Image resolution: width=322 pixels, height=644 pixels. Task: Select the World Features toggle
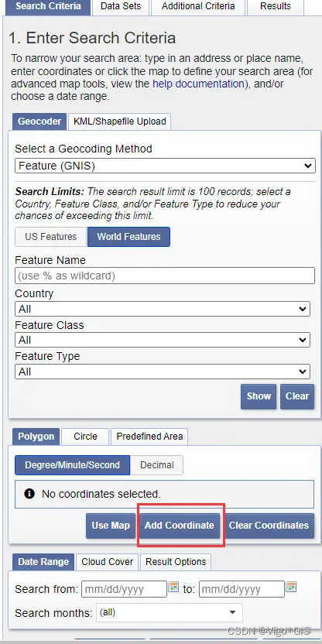[129, 237]
